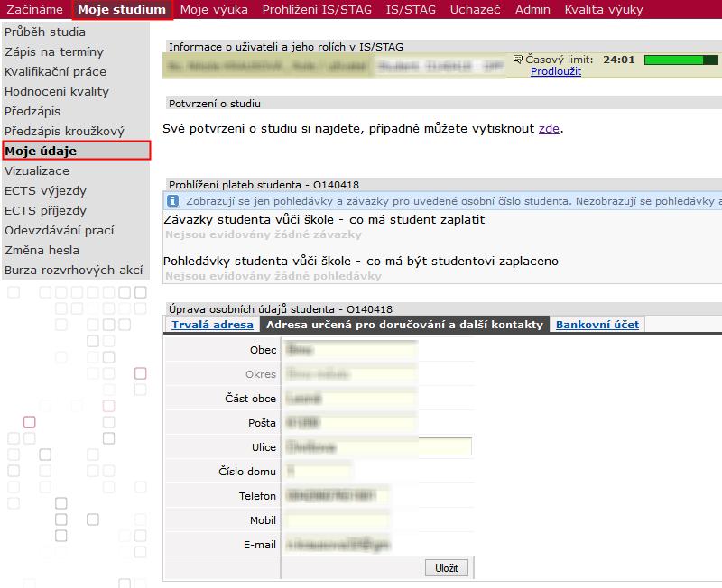This screenshot has width=722, height=588.
Task: Click the speech bubble icon by Časový limit
Action: pyautogui.click(x=518, y=60)
